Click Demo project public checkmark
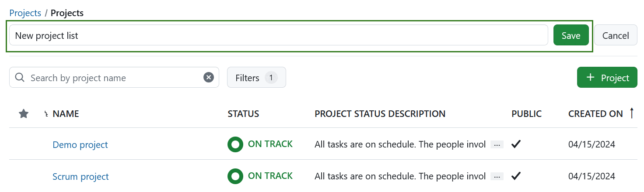Image resolution: width=644 pixels, height=192 pixels. point(516,144)
